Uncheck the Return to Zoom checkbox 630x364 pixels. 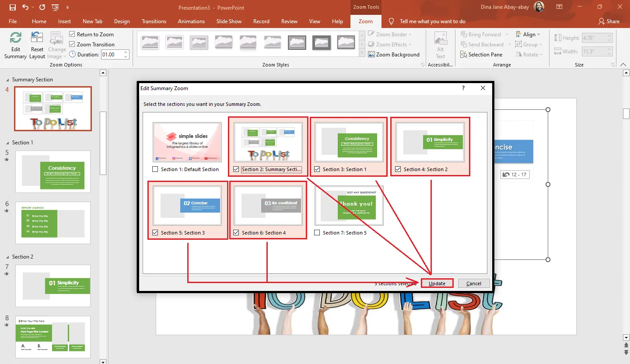[x=72, y=35]
